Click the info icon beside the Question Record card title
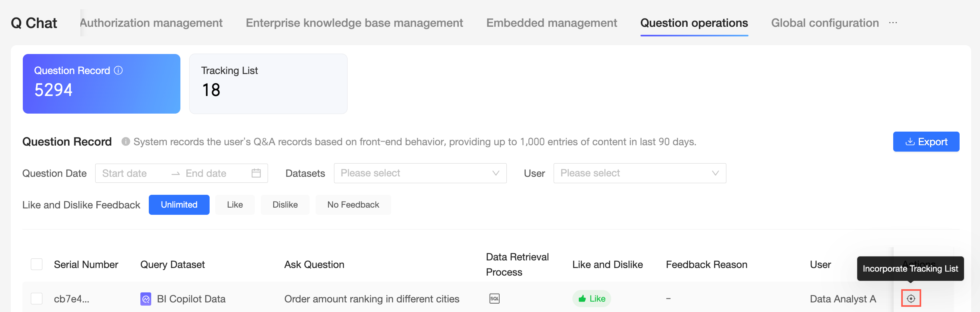Image resolution: width=980 pixels, height=312 pixels. coord(118,70)
